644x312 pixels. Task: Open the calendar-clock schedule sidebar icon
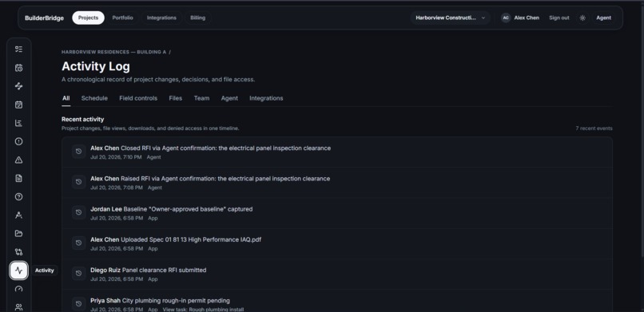pos(18,68)
